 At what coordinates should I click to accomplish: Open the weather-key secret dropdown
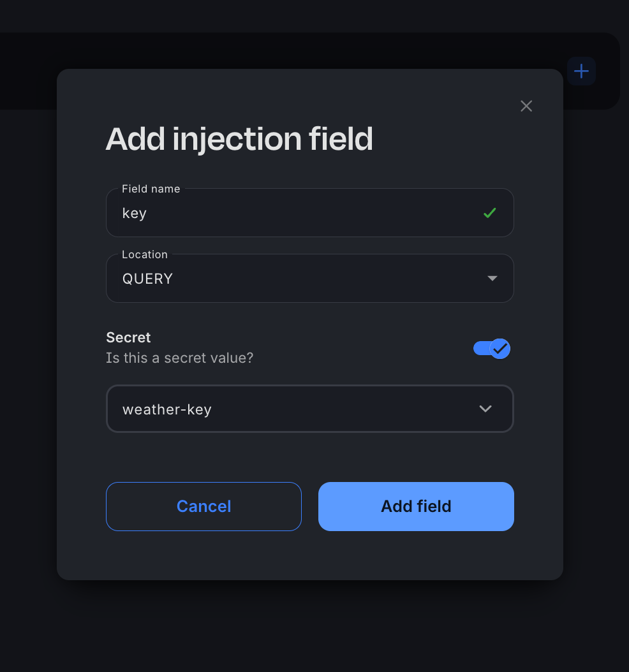[309, 409]
